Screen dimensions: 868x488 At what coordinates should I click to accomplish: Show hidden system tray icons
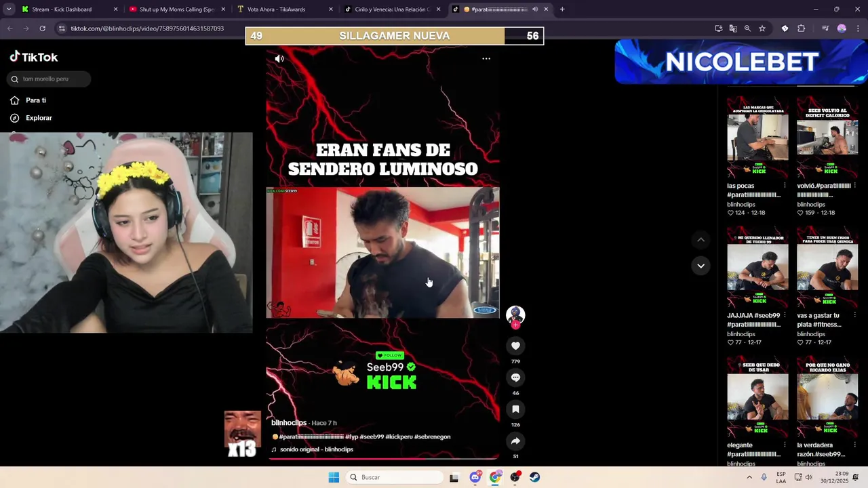pyautogui.click(x=749, y=477)
